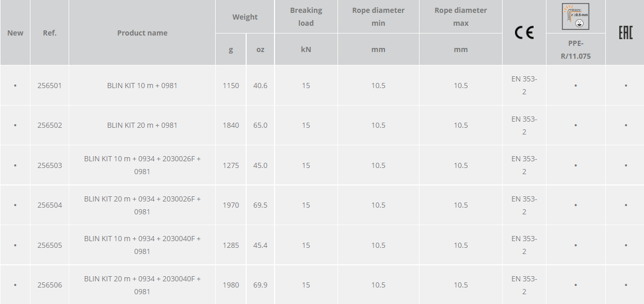Click the Breaking load header
Viewport: 644px width, 304px height.
coord(306,16)
